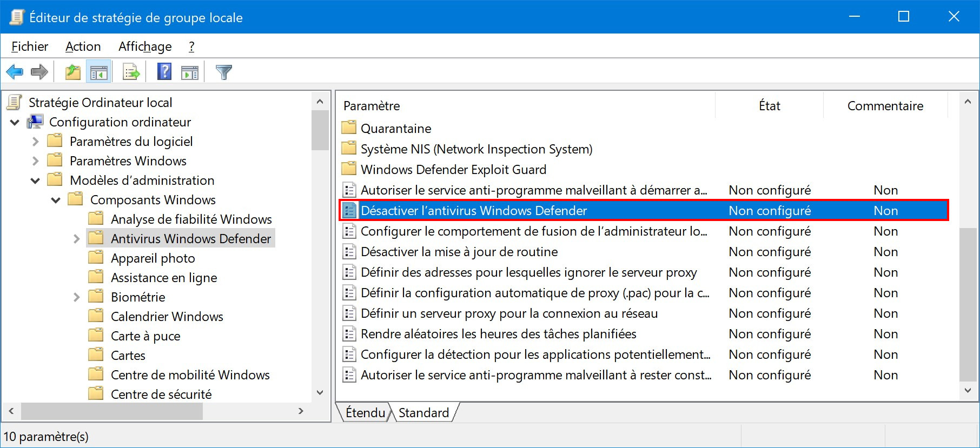Toggle the console tree pane icon
980x448 pixels.
pos(99,72)
